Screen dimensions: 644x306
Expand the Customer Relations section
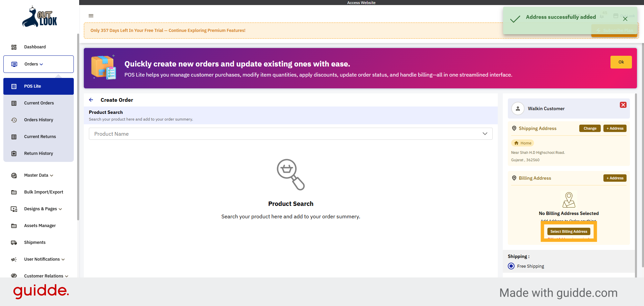[x=44, y=276]
